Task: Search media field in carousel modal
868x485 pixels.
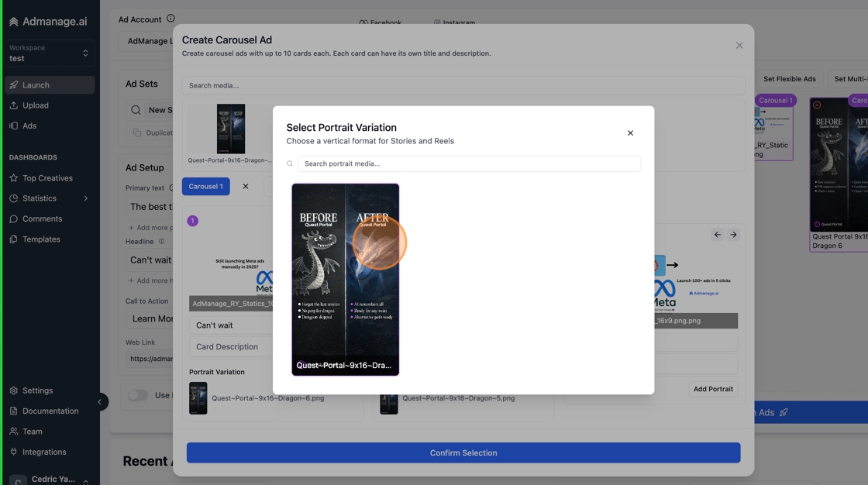Action: click(x=463, y=85)
